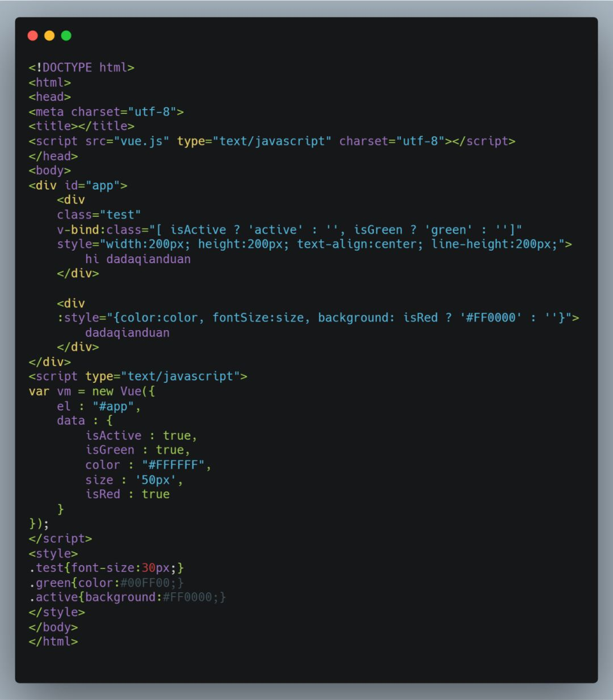Click the 'isActive : true,' line
Viewport: 613px width, 700px height.
(x=141, y=436)
